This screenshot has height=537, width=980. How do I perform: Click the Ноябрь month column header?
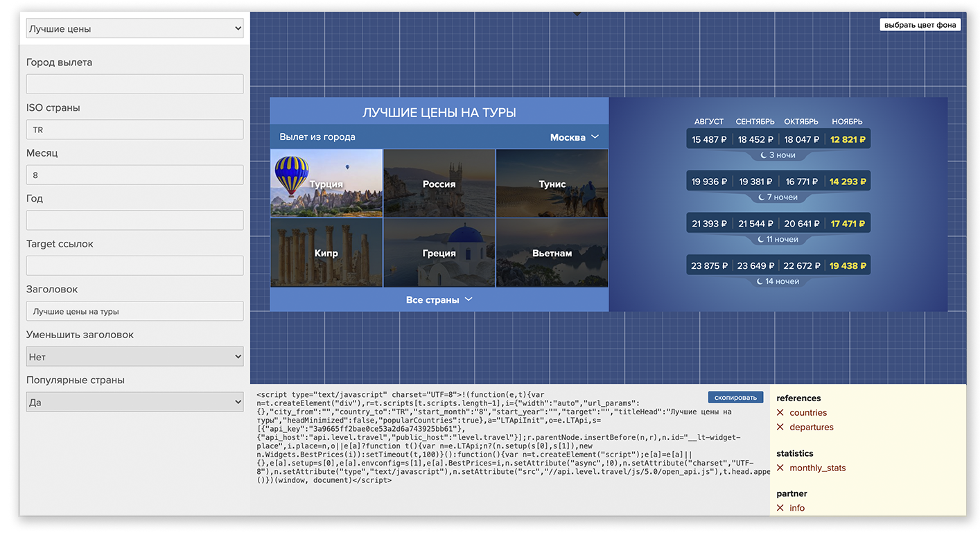(x=847, y=121)
